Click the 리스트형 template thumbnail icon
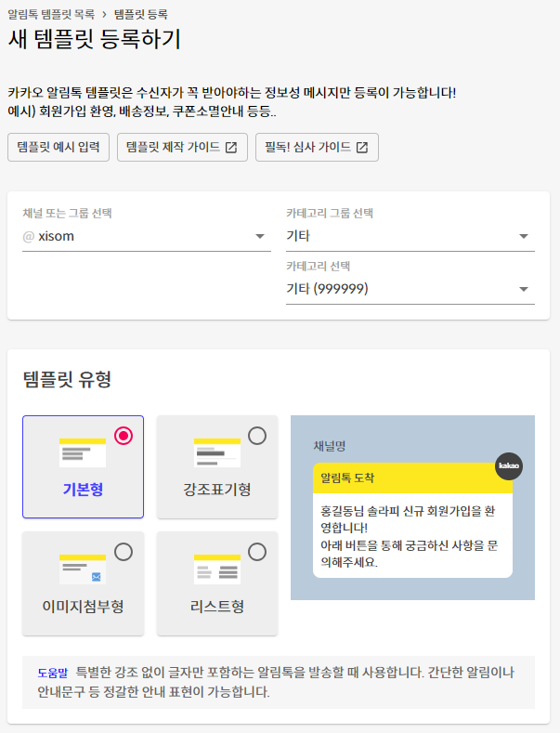This screenshot has height=733, width=560. tap(217, 569)
